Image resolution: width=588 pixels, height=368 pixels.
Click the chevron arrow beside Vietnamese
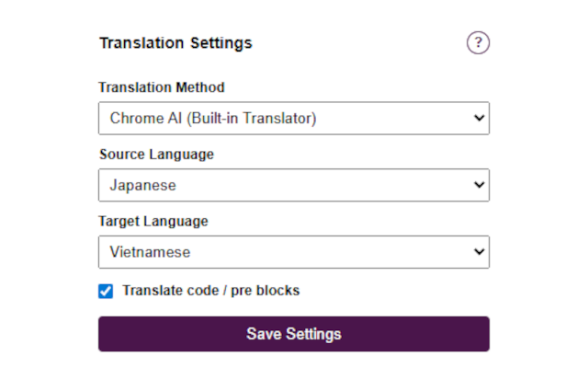click(x=479, y=252)
